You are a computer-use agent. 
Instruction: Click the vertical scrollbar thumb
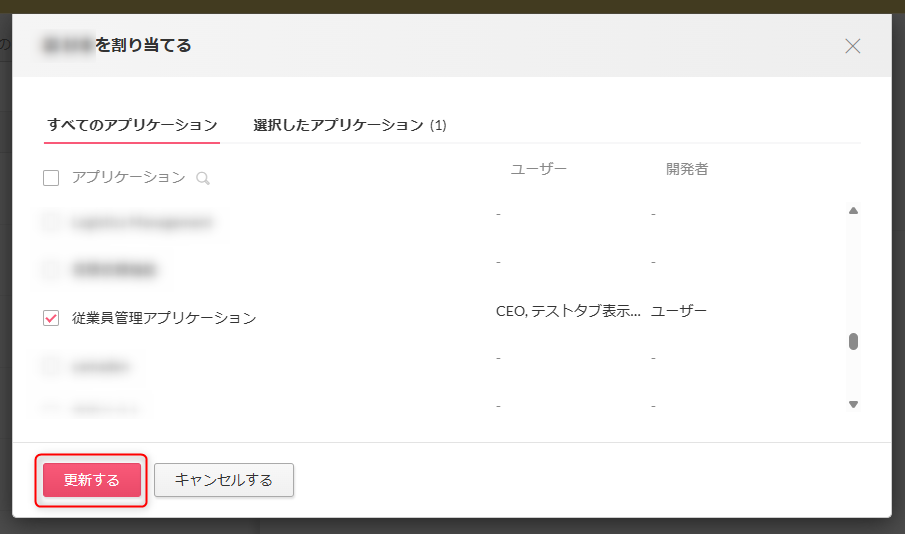(x=853, y=341)
